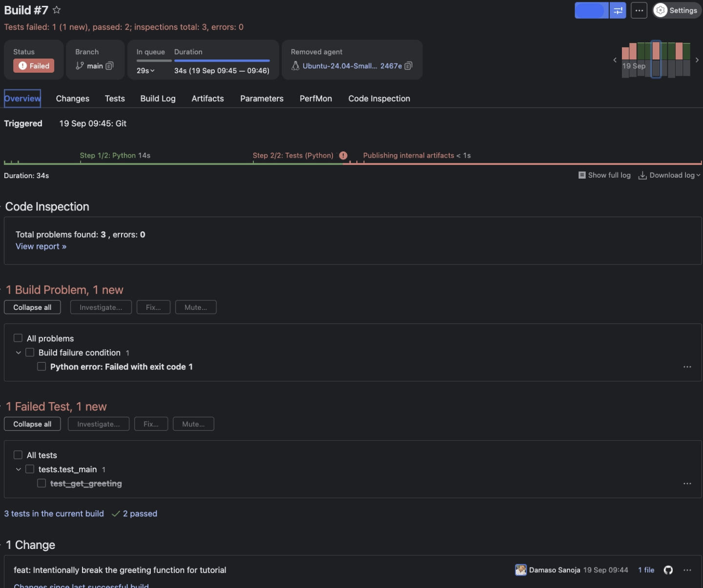The height and width of the screenshot is (588, 703).
Task: Click the Step 2/2 error indicator icon
Action: [x=343, y=156]
